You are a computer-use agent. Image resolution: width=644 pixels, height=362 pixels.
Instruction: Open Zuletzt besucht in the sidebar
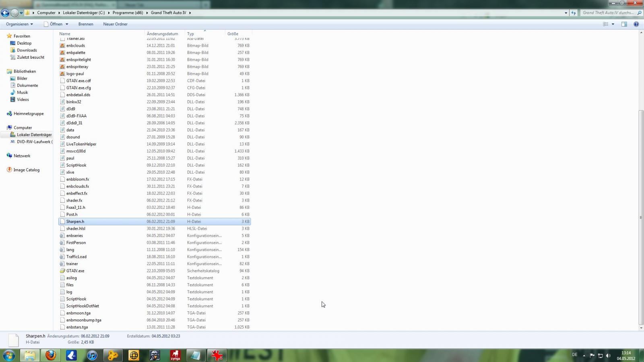pyautogui.click(x=31, y=57)
